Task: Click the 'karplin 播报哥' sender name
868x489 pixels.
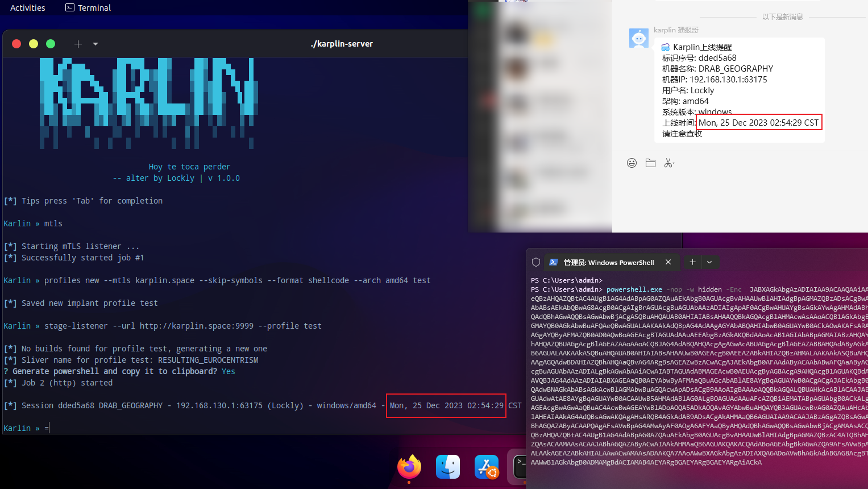Action: (676, 30)
